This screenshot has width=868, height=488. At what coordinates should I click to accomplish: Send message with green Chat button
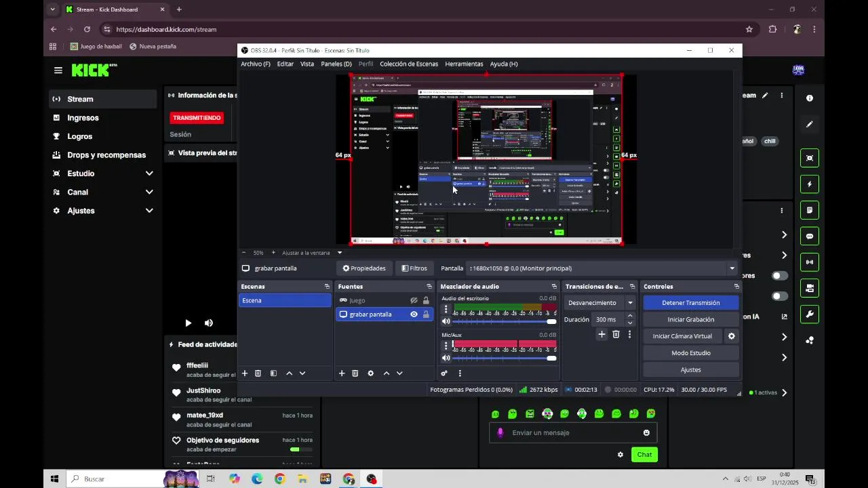644,455
